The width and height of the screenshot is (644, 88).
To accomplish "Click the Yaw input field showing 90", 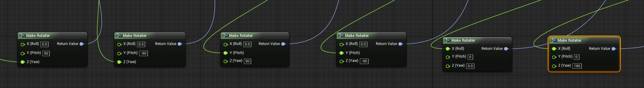I will pos(247,61).
